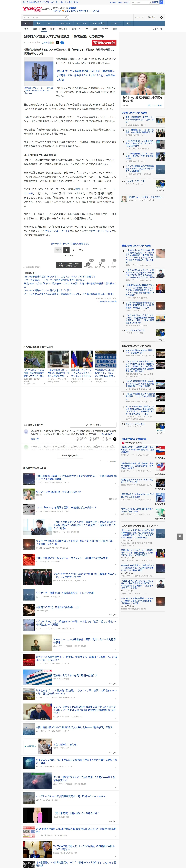The image size is (186, 868).
Task: Open article チャーリー・カーク殺害事件
Action: 85,641
